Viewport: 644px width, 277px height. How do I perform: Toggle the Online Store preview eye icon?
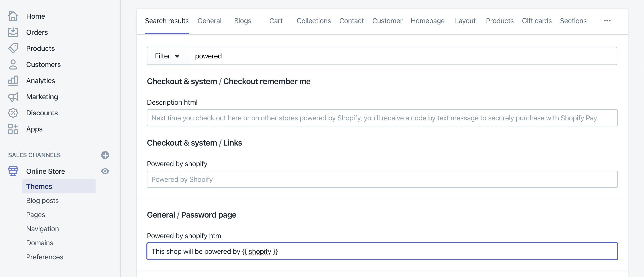pos(105,171)
